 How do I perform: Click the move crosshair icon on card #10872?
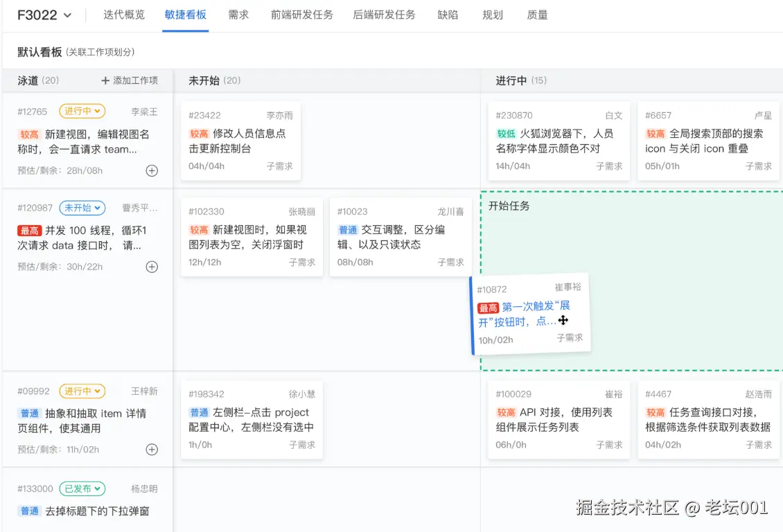coord(563,320)
